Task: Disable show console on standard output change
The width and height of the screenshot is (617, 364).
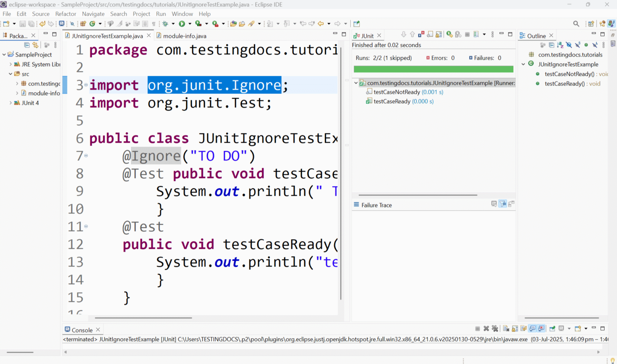Action: pos(533,328)
